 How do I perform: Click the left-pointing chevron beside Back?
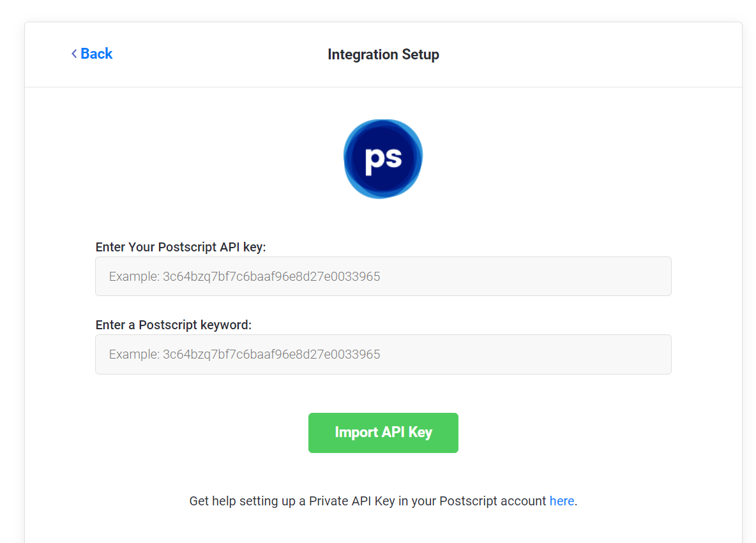pos(74,54)
